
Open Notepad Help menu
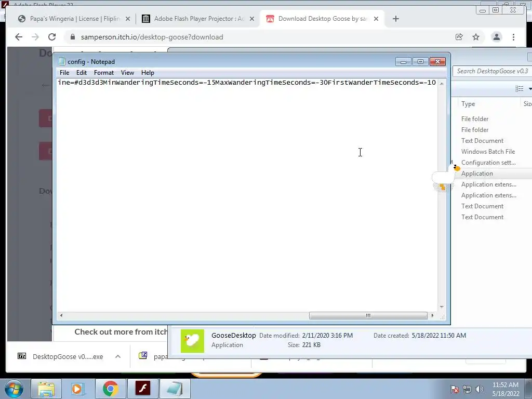click(x=148, y=73)
